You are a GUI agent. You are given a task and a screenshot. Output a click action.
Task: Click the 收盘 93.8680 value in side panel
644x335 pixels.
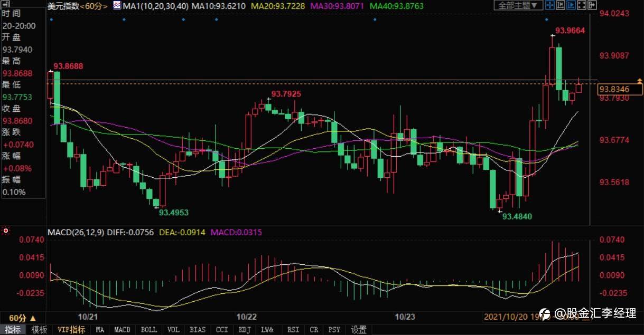tap(17, 121)
